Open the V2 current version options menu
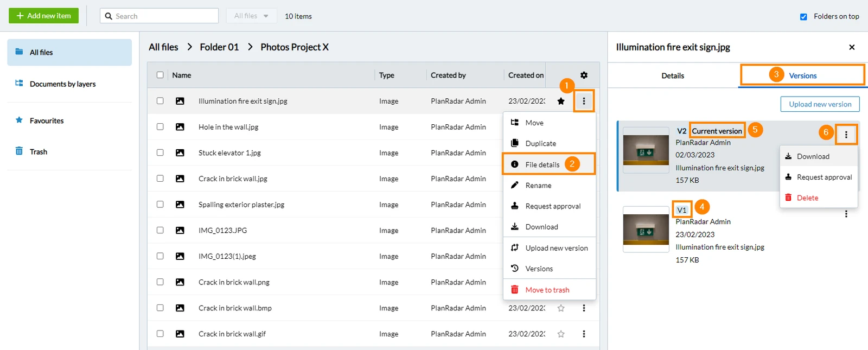Screen dimensions: 868x350 (x=846, y=134)
